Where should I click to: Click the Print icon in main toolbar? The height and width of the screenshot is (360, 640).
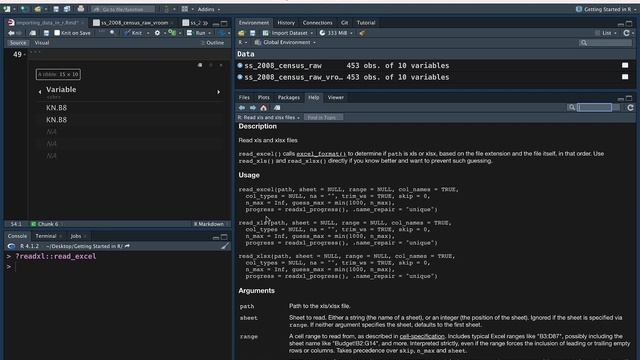81,9
